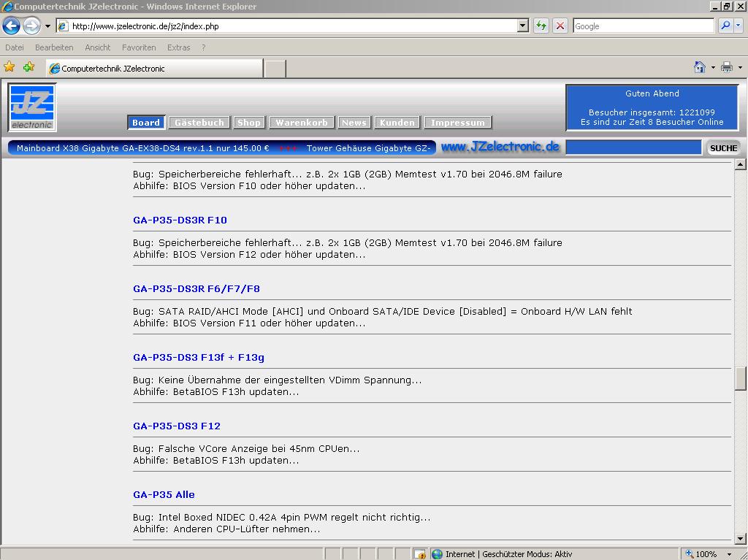This screenshot has width=748, height=560.
Task: Open a new blank tab
Action: click(275, 69)
